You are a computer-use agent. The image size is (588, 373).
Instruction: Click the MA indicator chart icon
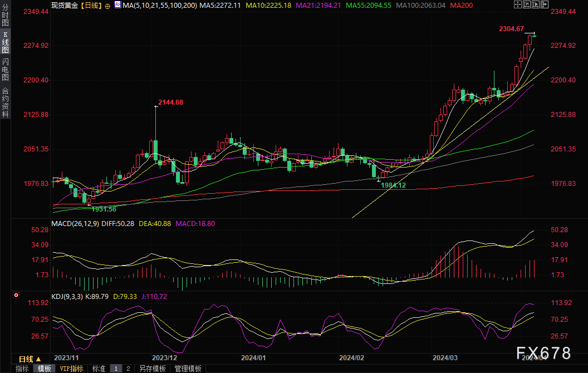pyautogui.click(x=117, y=5)
